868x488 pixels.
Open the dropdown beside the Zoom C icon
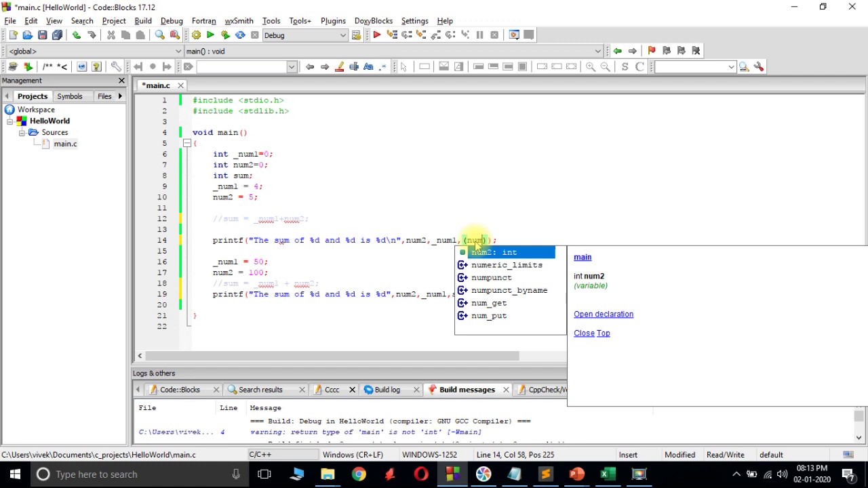coord(731,66)
